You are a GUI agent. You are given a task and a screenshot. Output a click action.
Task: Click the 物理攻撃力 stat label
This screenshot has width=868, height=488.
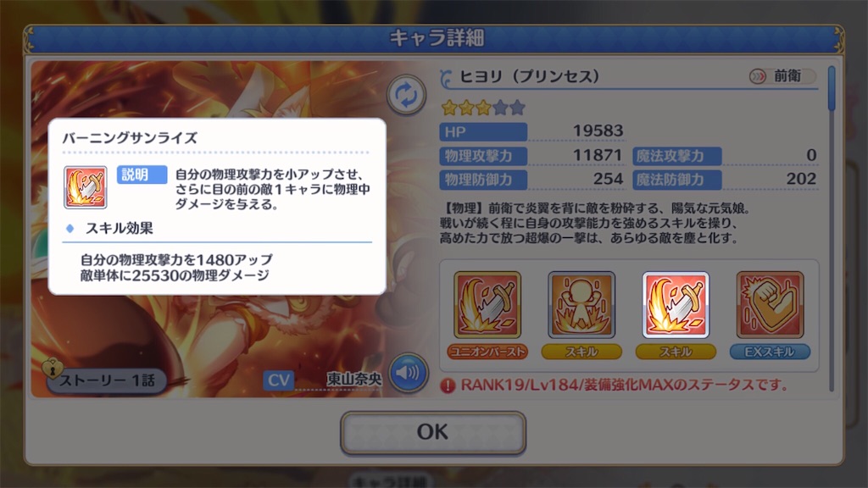[483, 156]
